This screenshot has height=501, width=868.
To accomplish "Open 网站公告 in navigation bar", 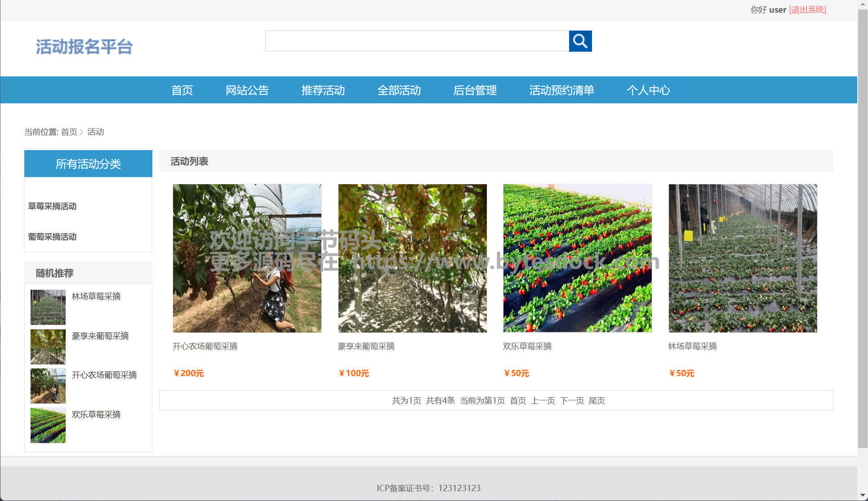I will pos(247,90).
